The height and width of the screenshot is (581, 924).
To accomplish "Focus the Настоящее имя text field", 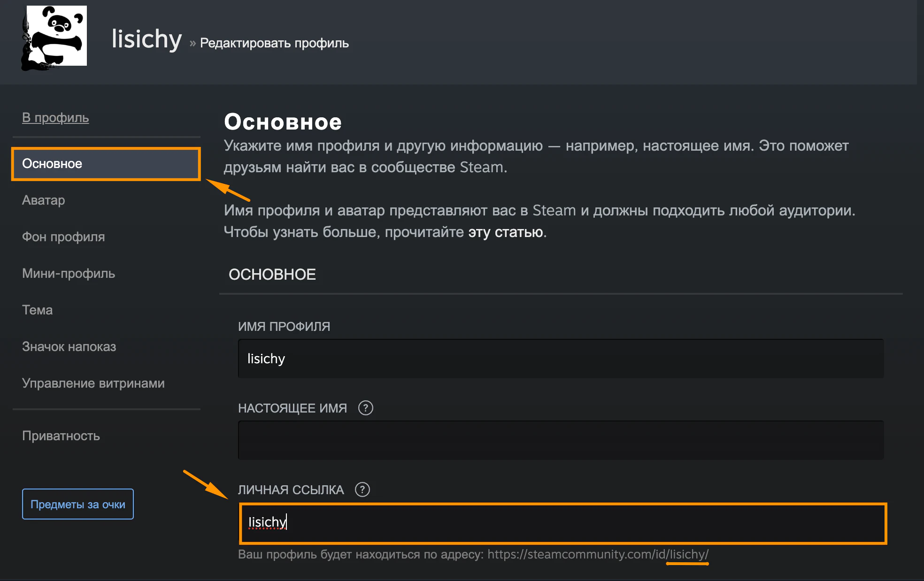I will (561, 440).
